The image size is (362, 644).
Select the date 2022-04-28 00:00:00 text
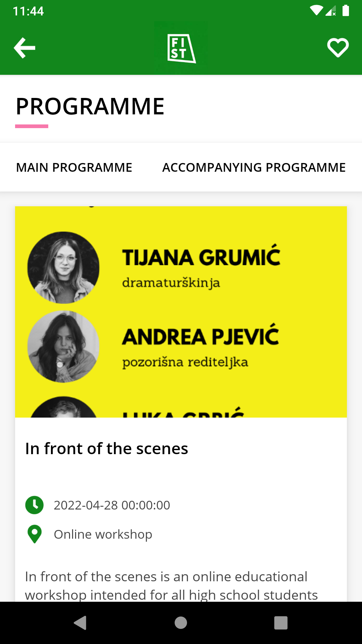(x=112, y=505)
